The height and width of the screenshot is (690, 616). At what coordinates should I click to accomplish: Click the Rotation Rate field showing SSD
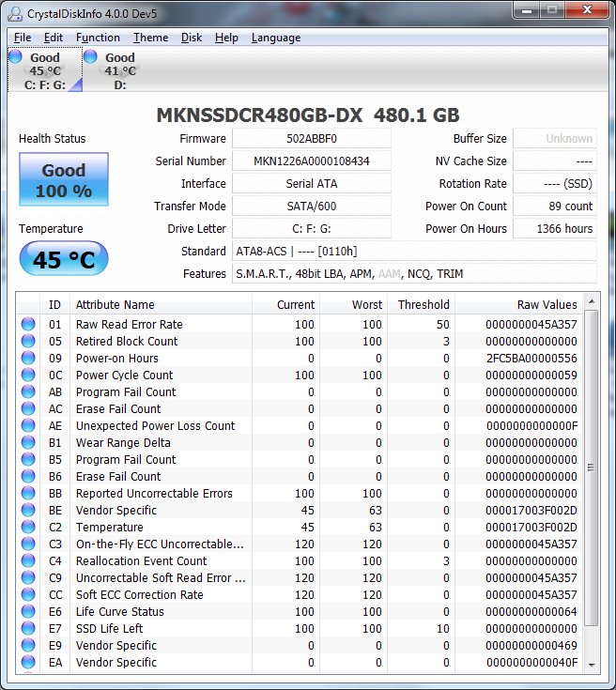[555, 183]
